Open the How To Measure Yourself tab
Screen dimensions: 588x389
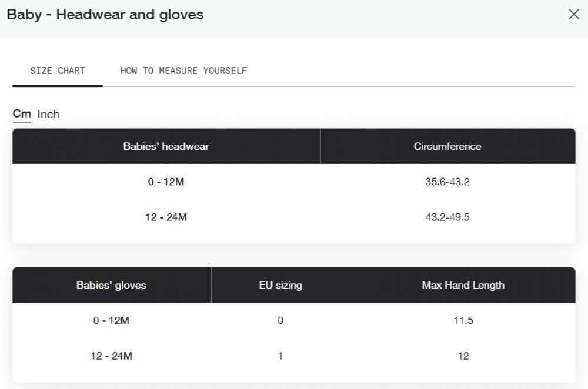(x=183, y=71)
